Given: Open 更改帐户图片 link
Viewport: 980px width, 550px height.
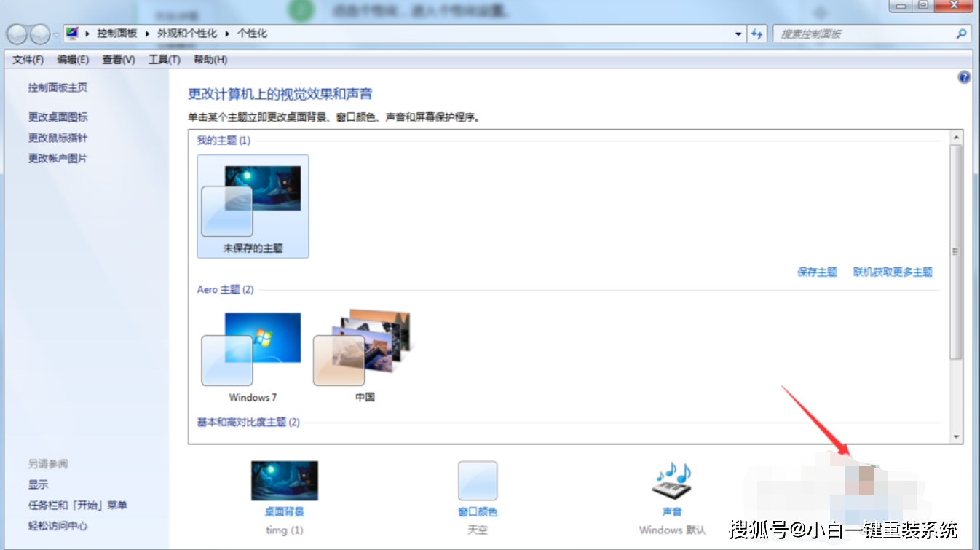Looking at the screenshot, I should pyautogui.click(x=58, y=158).
